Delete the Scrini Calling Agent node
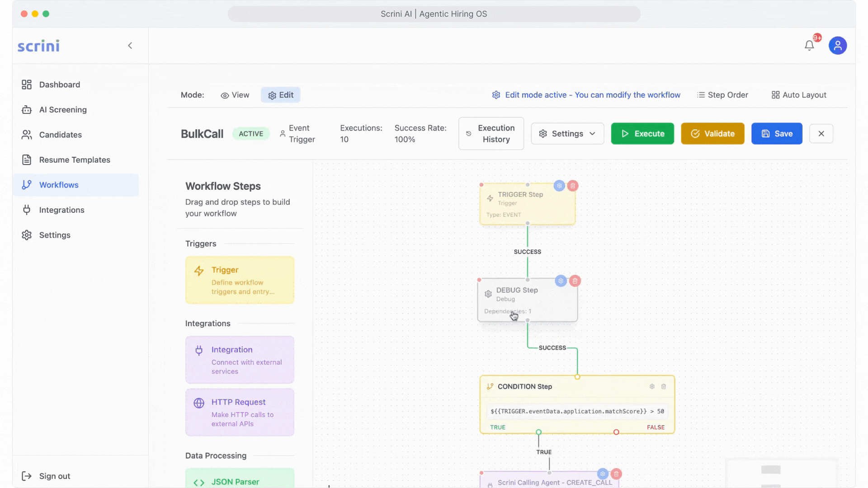This screenshot has height=488, width=868. (x=616, y=474)
